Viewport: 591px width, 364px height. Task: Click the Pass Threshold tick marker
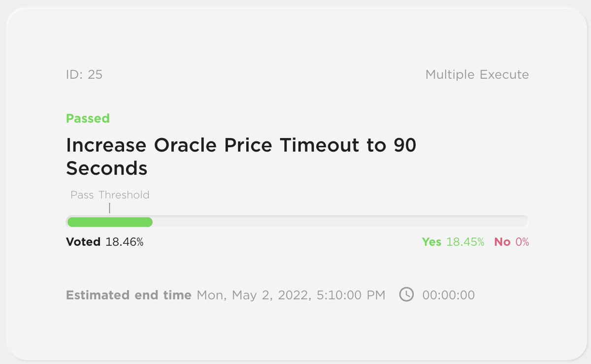109,208
